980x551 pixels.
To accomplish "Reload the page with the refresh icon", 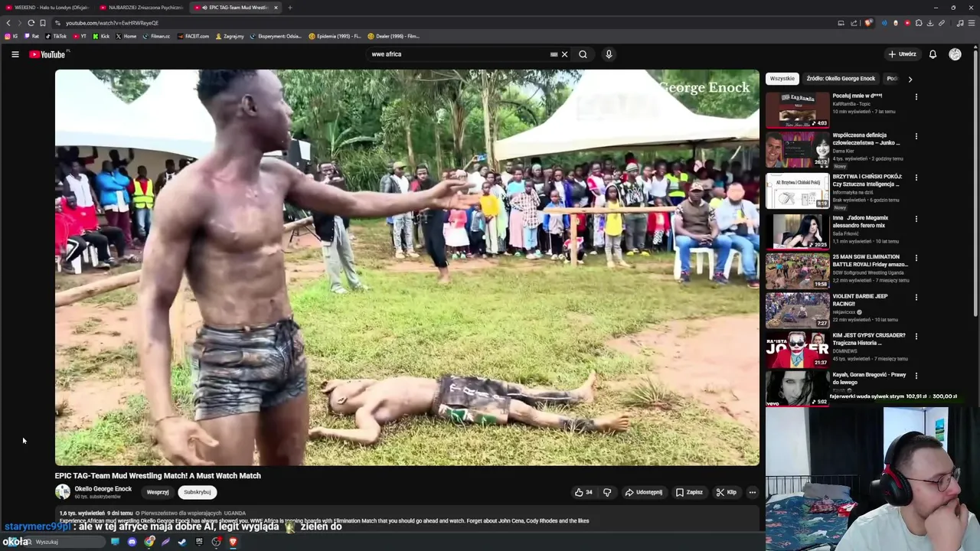I will [x=31, y=23].
